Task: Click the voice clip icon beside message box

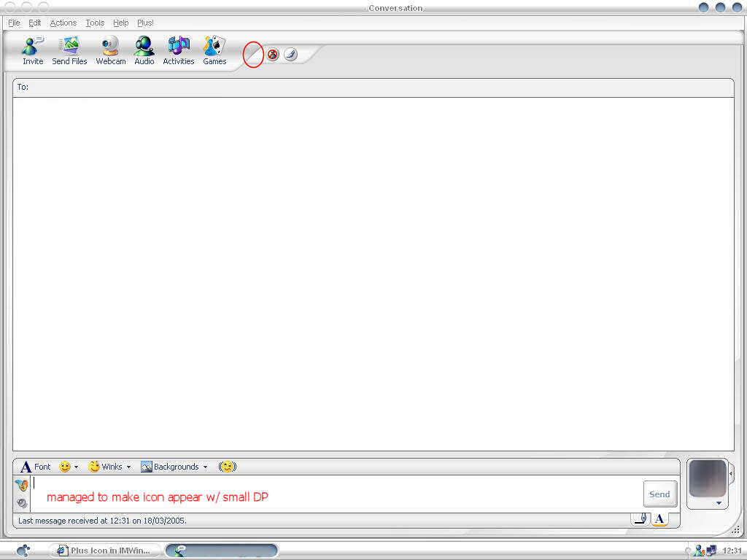Action: coord(22,502)
